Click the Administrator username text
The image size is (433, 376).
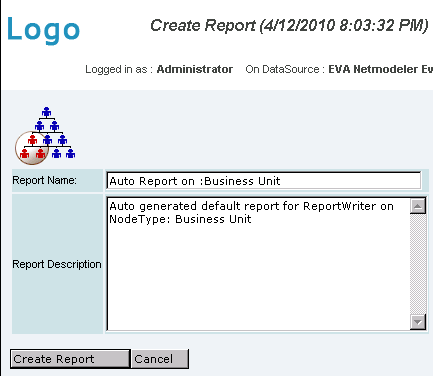tap(195, 69)
